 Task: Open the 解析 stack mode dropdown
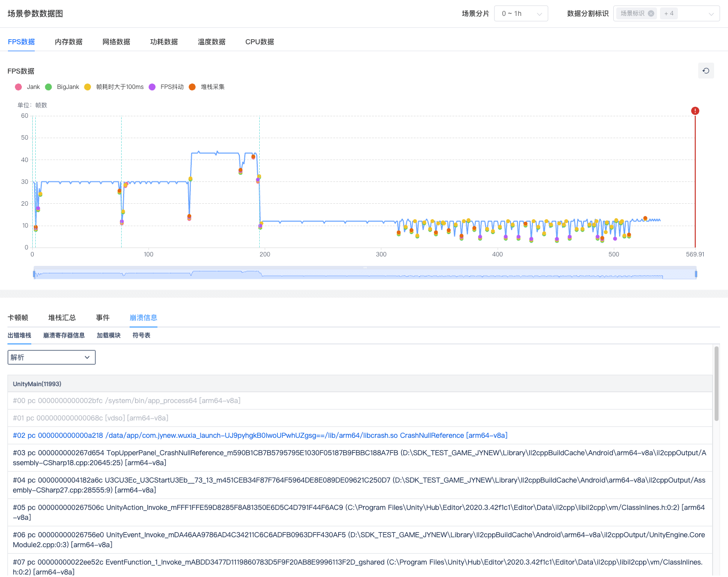click(x=52, y=357)
